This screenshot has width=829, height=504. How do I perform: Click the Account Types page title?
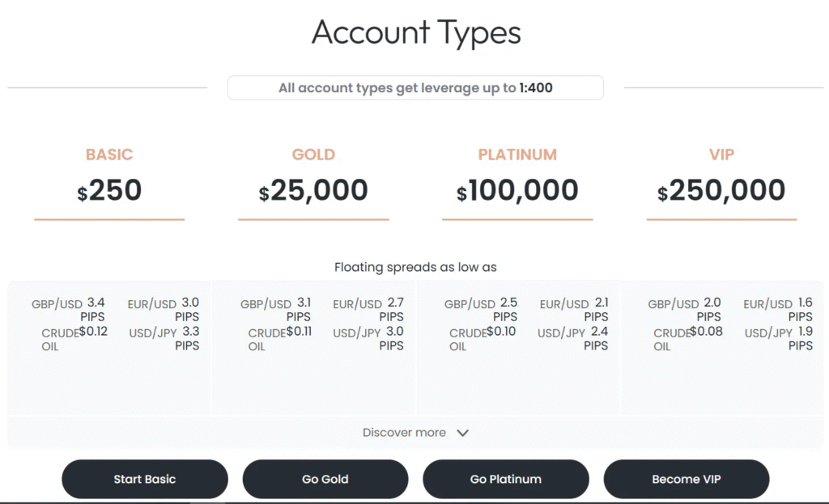[x=416, y=33]
